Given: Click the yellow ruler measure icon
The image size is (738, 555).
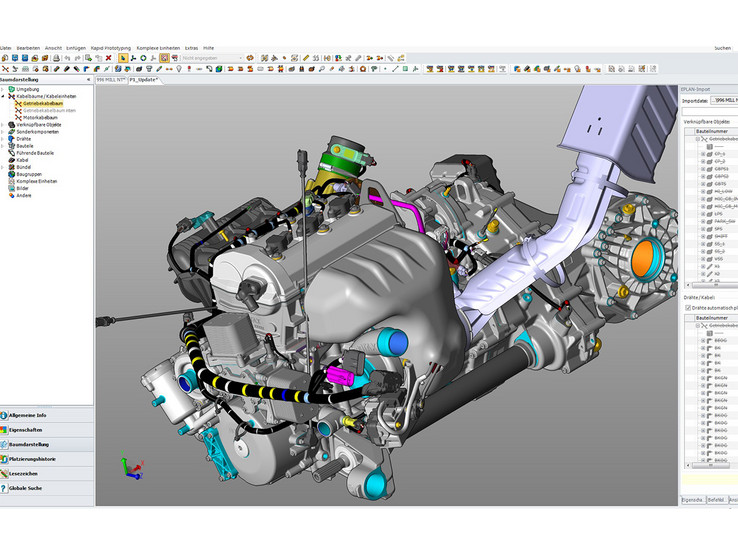Looking at the screenshot, I should click(306, 58).
